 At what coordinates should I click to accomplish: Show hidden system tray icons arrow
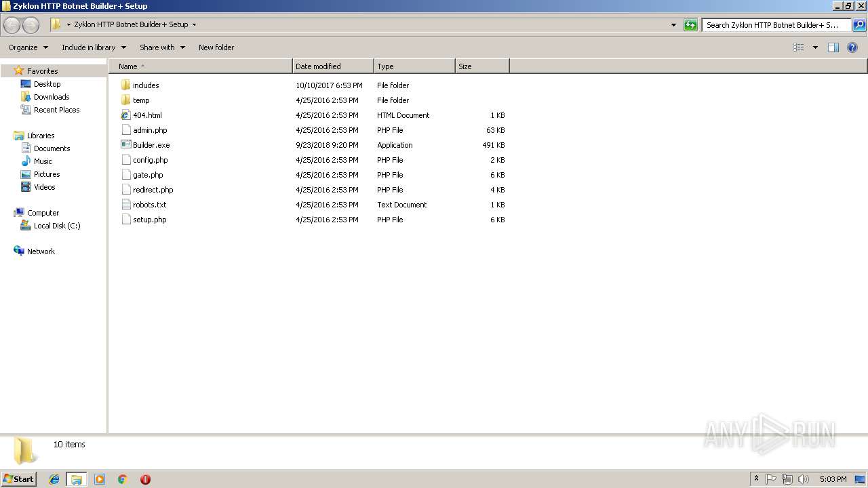(x=757, y=479)
